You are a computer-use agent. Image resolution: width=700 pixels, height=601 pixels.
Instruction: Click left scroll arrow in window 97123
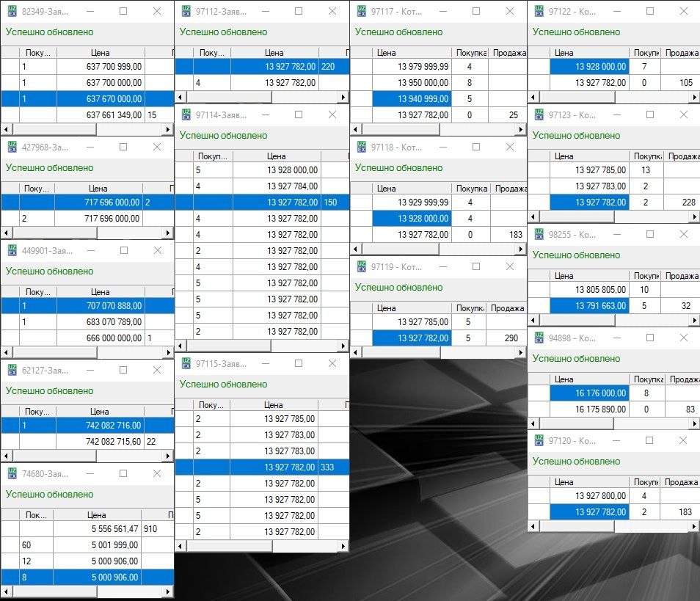pyautogui.click(x=533, y=217)
